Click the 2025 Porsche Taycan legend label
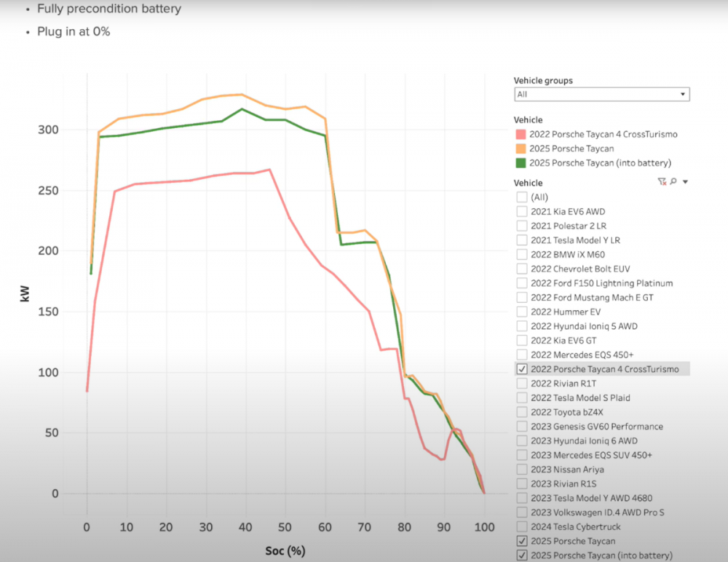Image resolution: width=728 pixels, height=562 pixels. click(571, 149)
